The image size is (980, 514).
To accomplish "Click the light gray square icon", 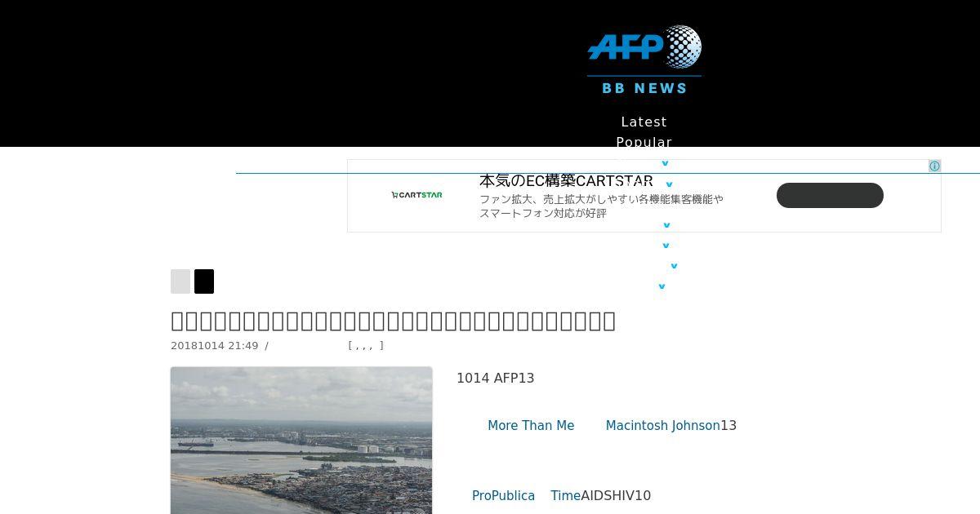I will pyautogui.click(x=180, y=281).
